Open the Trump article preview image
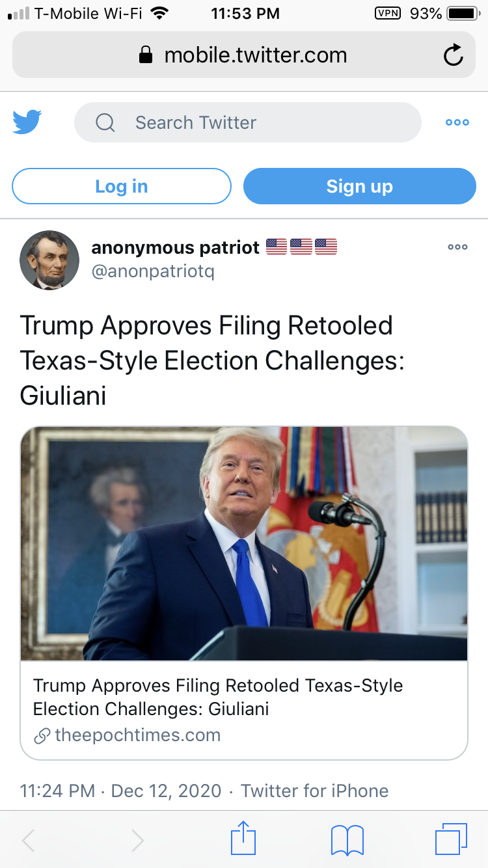The width and height of the screenshot is (488, 868). tap(244, 543)
